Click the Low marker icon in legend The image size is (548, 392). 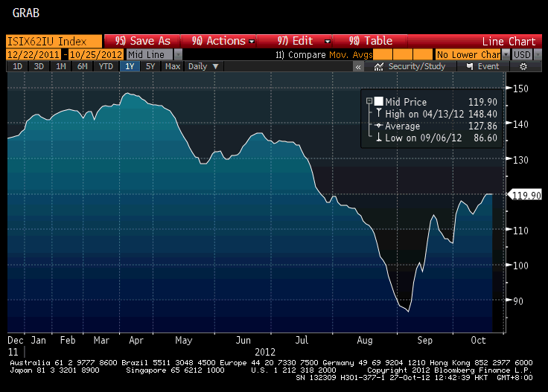pos(379,138)
